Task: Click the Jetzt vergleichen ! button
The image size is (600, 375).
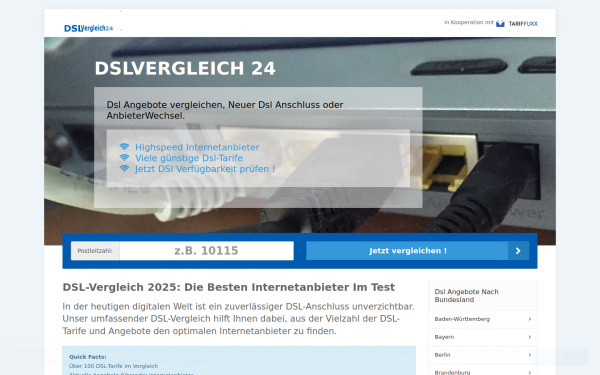Action: click(417, 251)
